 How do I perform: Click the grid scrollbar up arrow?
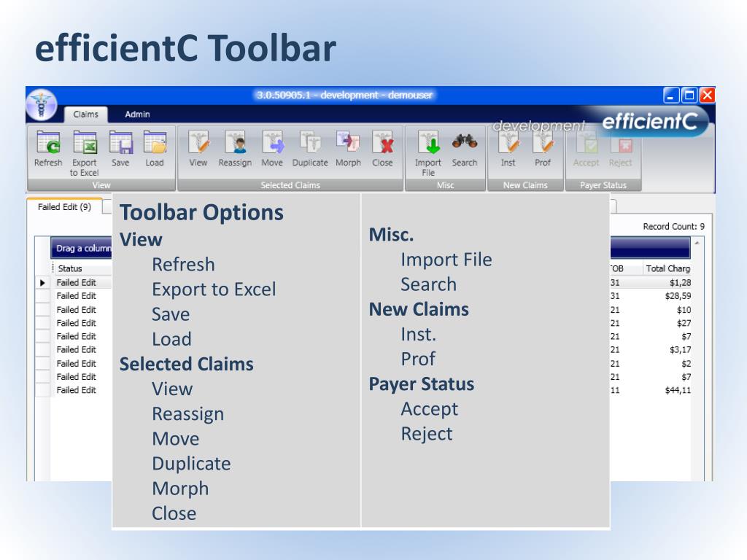(x=697, y=243)
